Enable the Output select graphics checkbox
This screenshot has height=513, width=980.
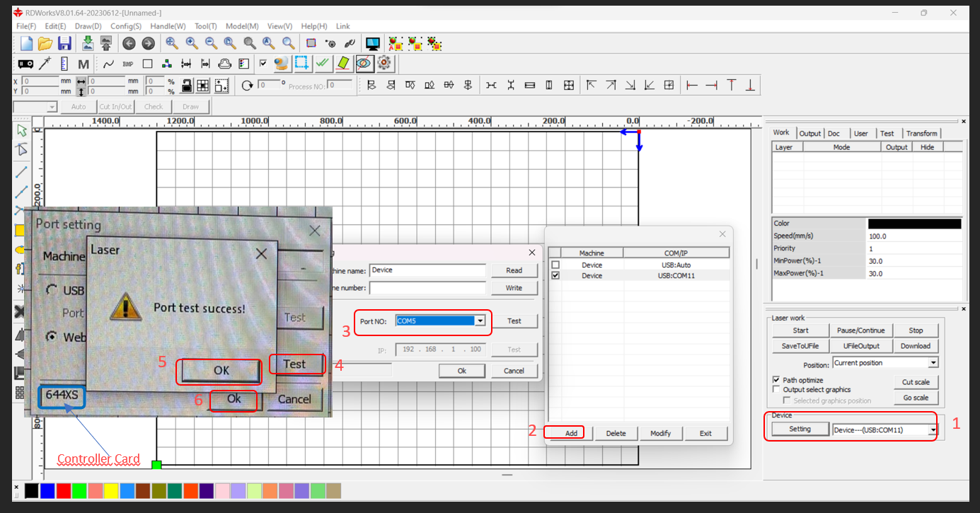coord(776,390)
